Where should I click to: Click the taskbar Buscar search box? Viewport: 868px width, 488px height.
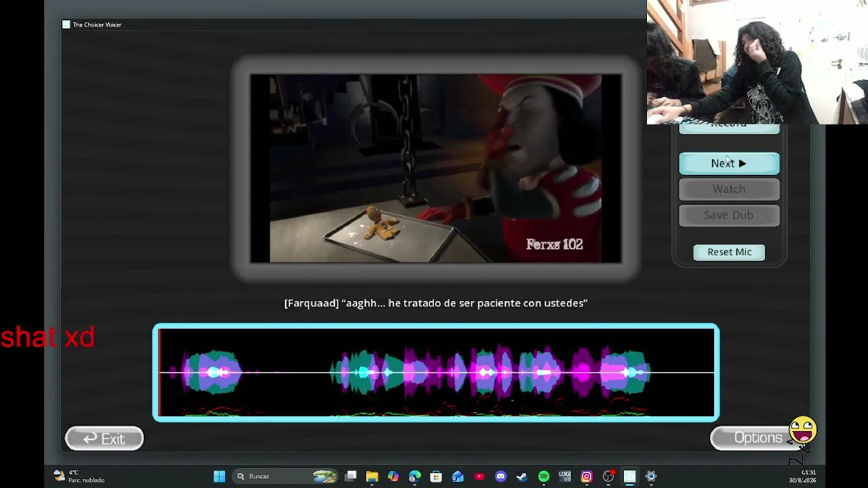pyautogui.click(x=285, y=476)
